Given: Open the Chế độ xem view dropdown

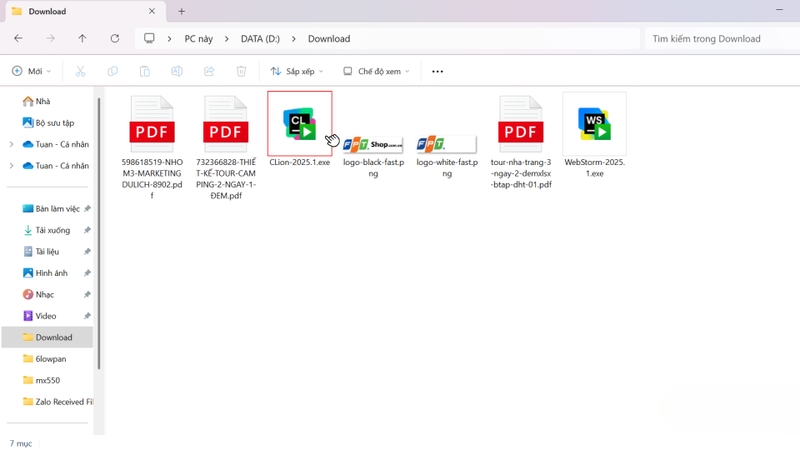Looking at the screenshot, I should point(376,71).
